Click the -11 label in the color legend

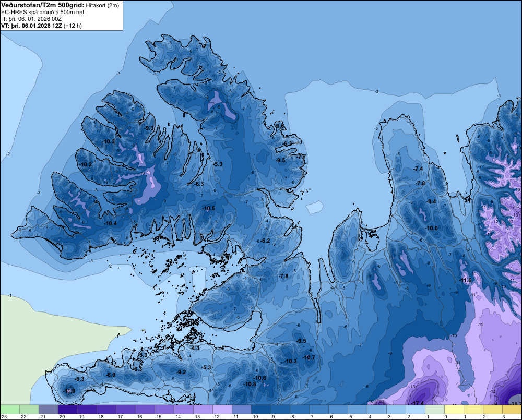(x=235, y=417)
